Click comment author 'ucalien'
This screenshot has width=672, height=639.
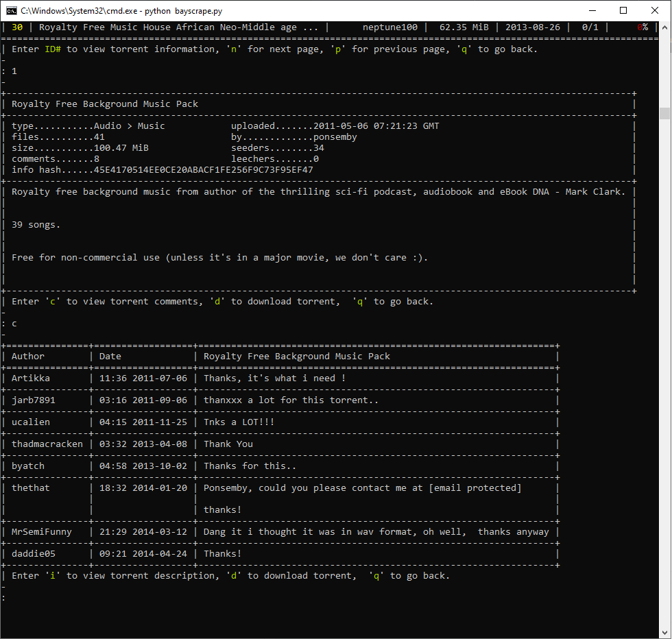tap(31, 422)
